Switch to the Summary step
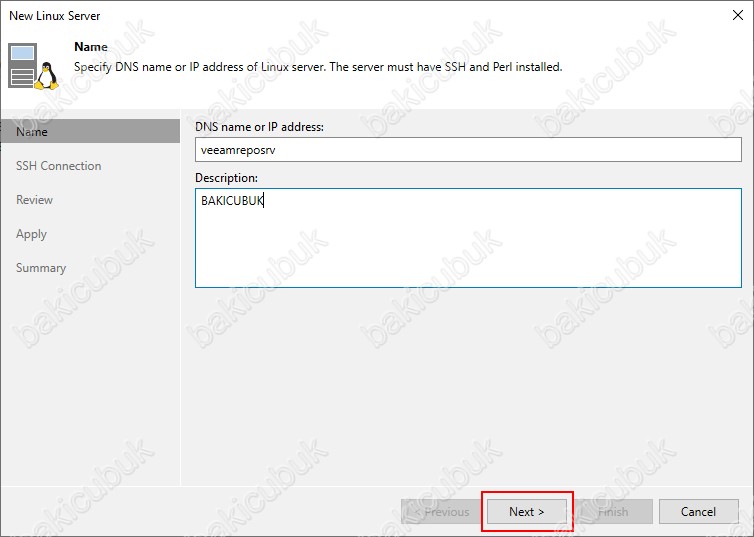 coord(41,268)
